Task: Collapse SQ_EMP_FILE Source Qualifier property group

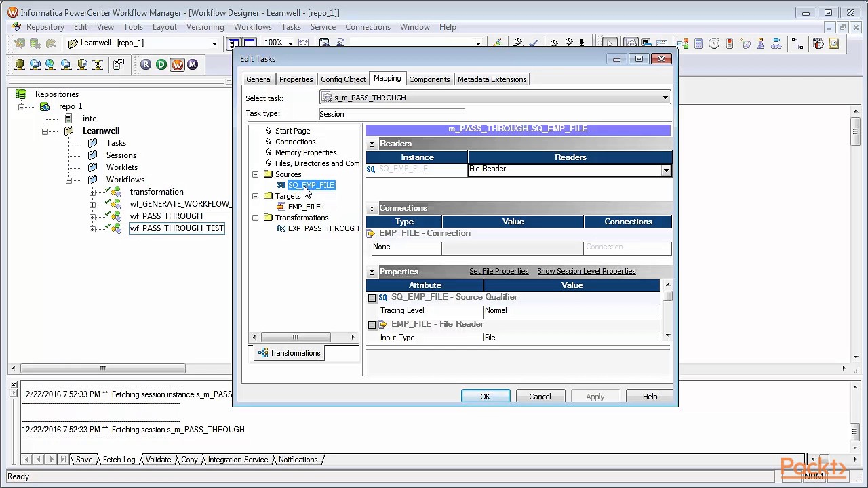Action: coord(372,298)
